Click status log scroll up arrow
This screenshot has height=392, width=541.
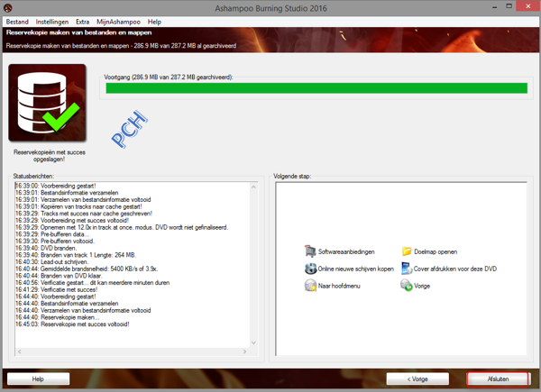253,187
